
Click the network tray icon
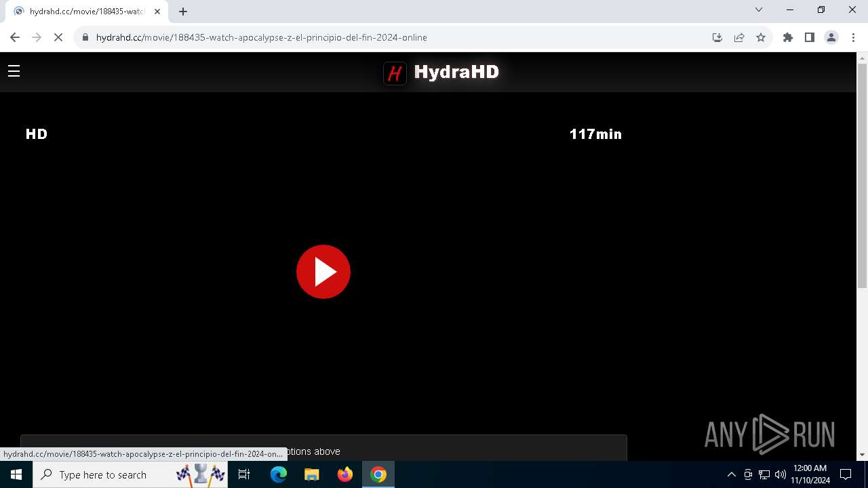(764, 474)
